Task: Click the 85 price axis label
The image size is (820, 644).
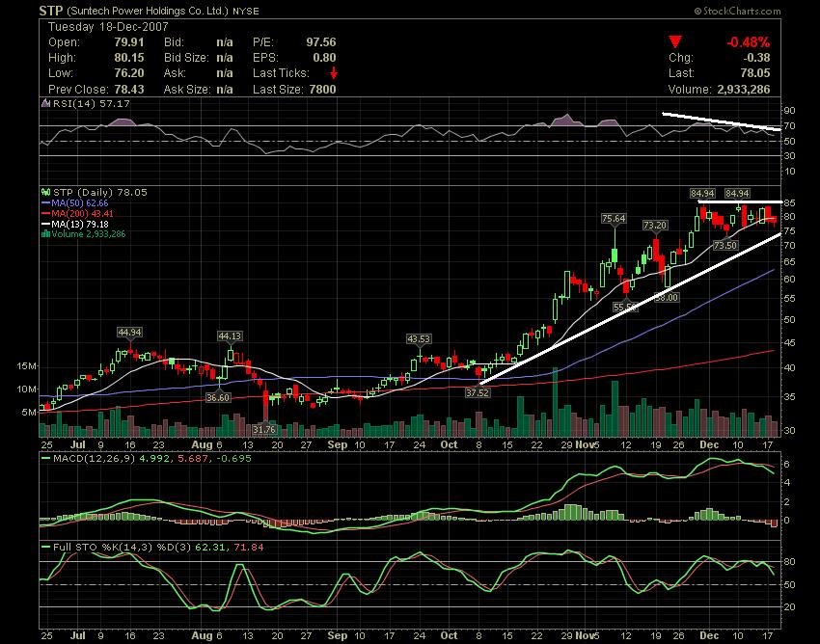Action: [789, 202]
